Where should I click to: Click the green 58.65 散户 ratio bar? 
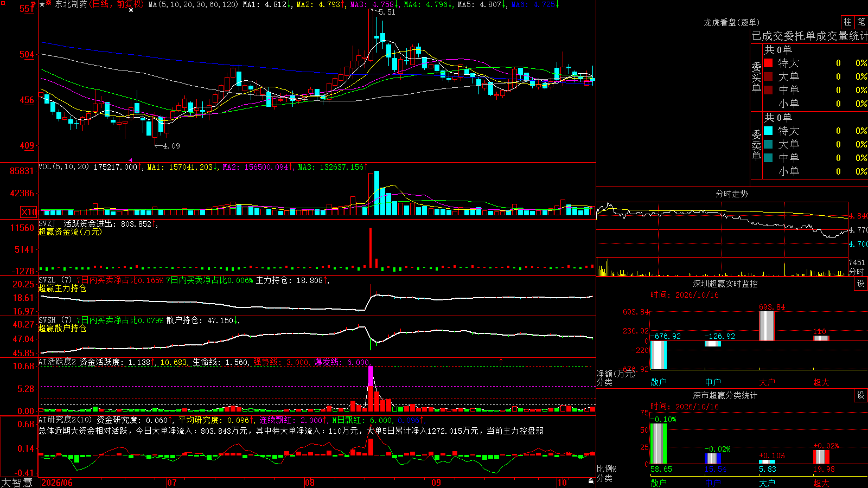[x=659, y=444]
